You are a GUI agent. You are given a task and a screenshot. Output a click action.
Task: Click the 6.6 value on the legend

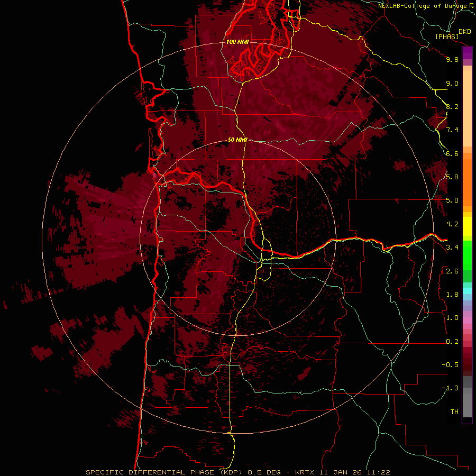(452, 153)
